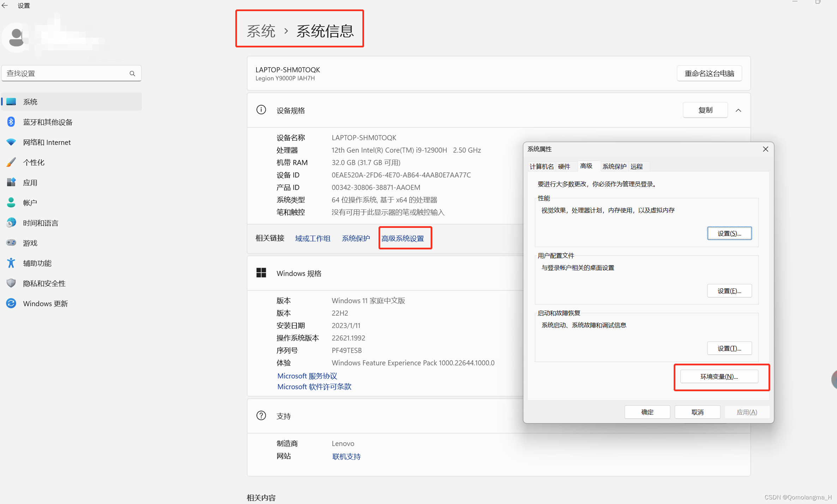Open Windows Update via refresh icon
The width and height of the screenshot is (837, 504).
pos(11,303)
